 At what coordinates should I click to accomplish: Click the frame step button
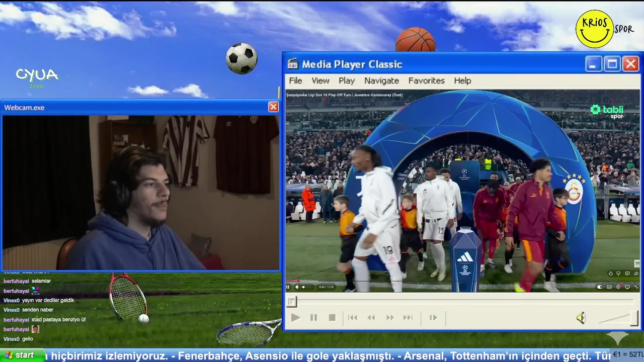[x=433, y=318]
